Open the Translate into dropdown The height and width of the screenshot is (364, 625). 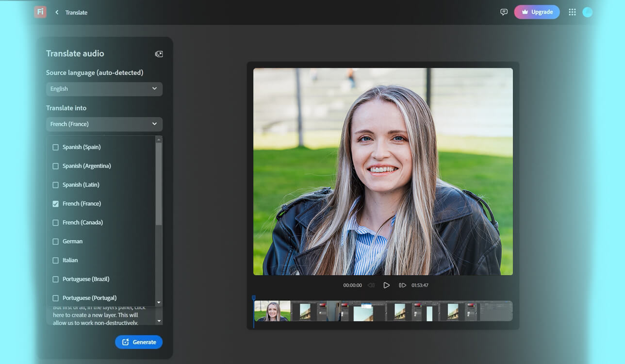click(x=104, y=124)
